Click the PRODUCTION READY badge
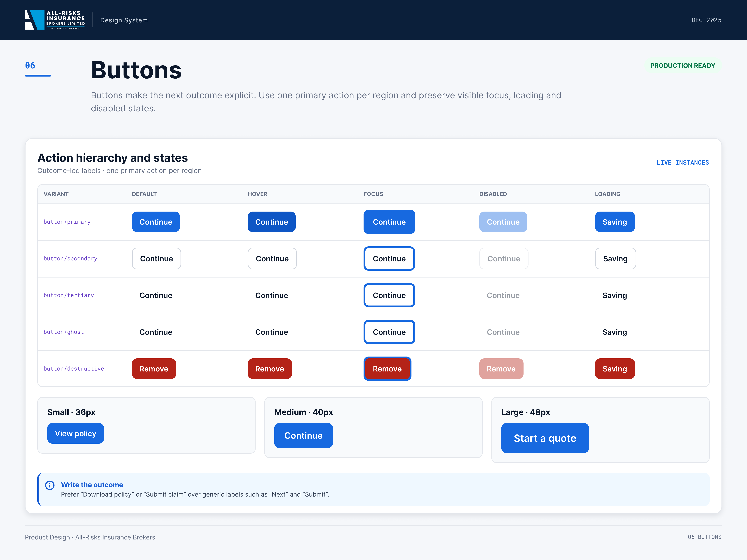747x560 pixels. (683, 65)
